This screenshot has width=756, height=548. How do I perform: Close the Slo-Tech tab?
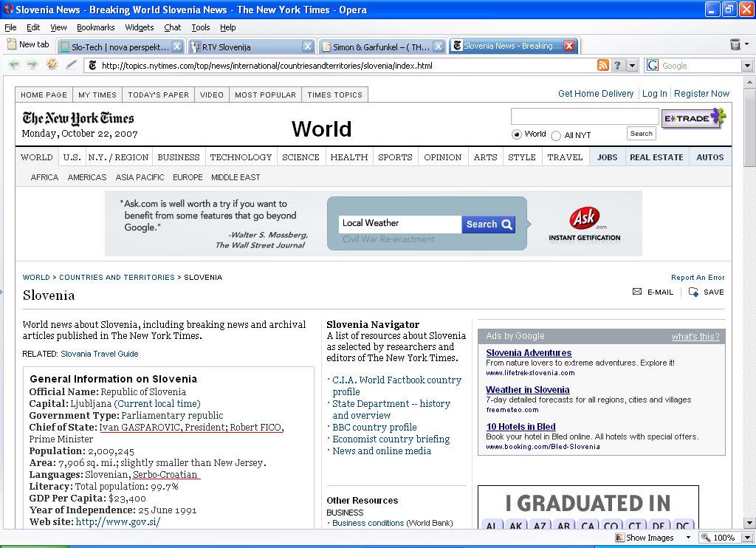pyautogui.click(x=177, y=47)
